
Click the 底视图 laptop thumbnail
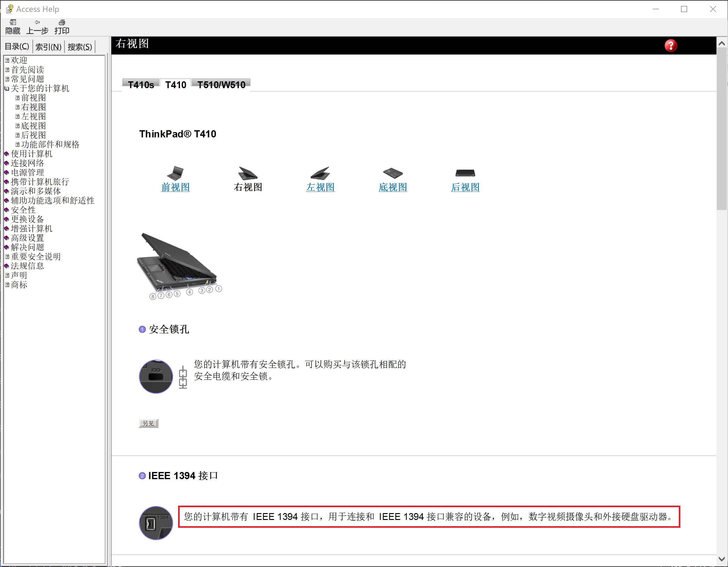(393, 173)
